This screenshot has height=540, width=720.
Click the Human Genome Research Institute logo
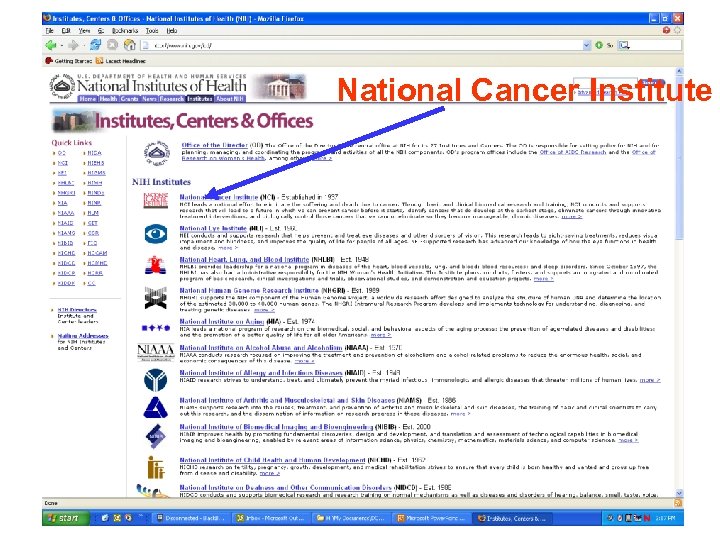coord(155,298)
